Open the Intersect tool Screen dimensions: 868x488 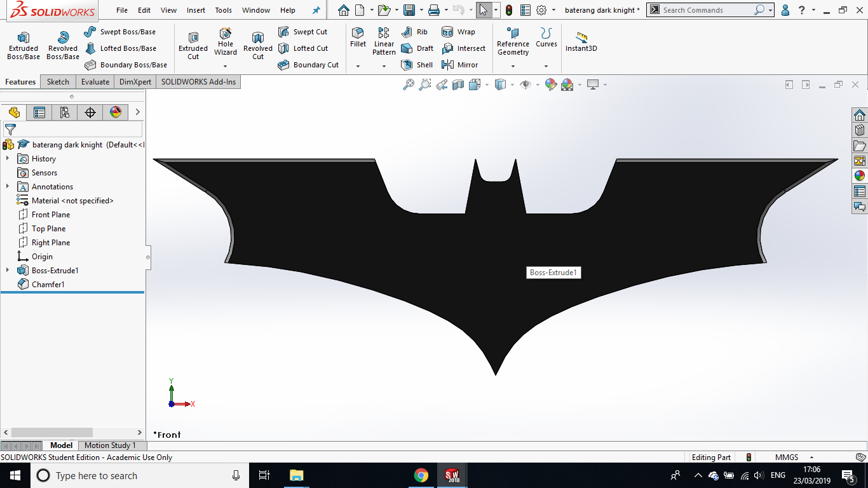463,48
